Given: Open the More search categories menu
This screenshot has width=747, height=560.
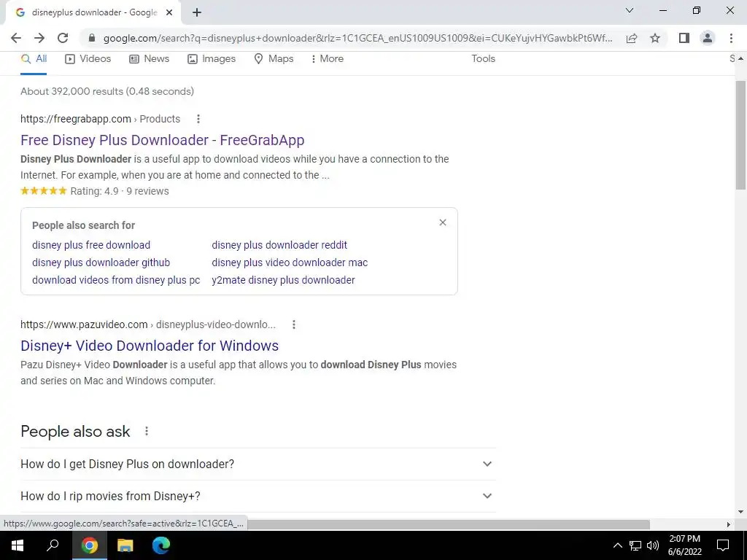Looking at the screenshot, I should (x=327, y=58).
